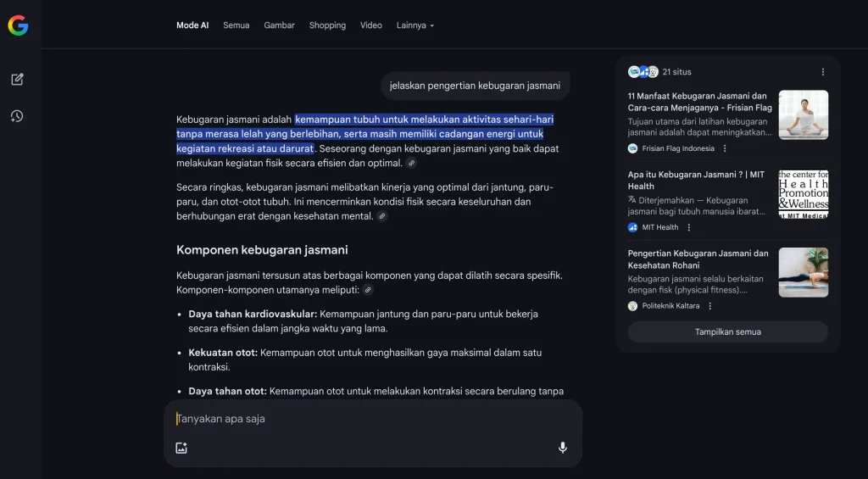Open the three-dot menu beside '21 situs'
The height and width of the screenshot is (479, 868).
coord(822,72)
